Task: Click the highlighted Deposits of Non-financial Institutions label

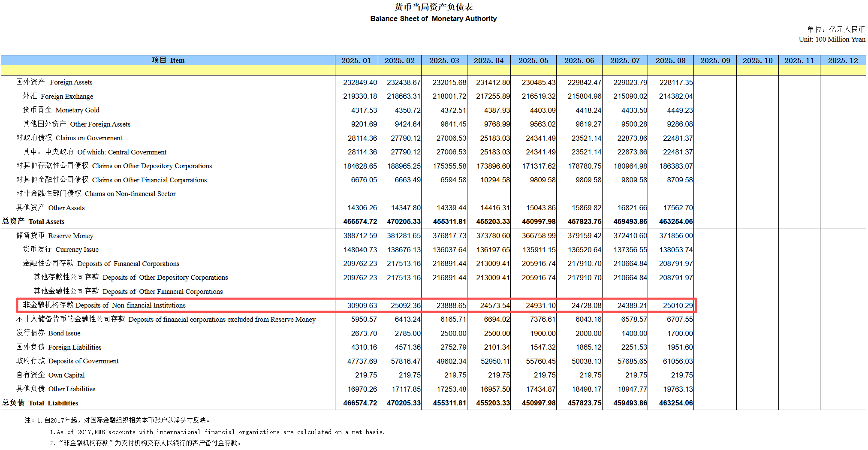Action: pyautogui.click(x=104, y=305)
